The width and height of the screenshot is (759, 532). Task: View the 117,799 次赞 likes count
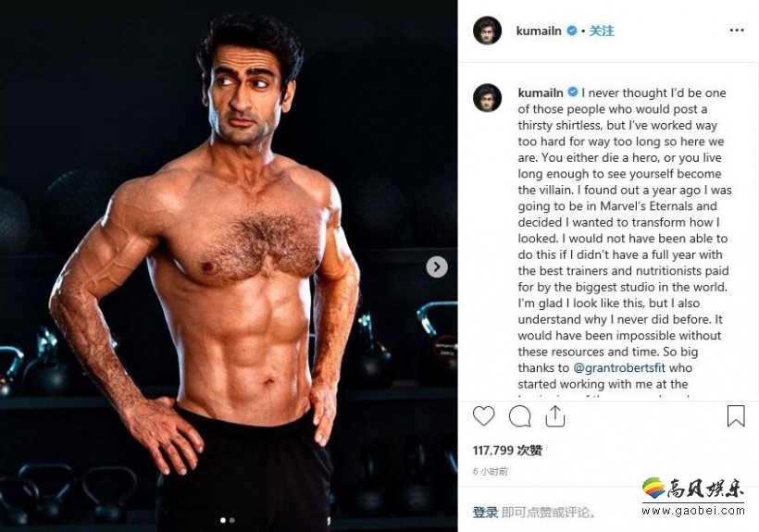[x=507, y=451]
